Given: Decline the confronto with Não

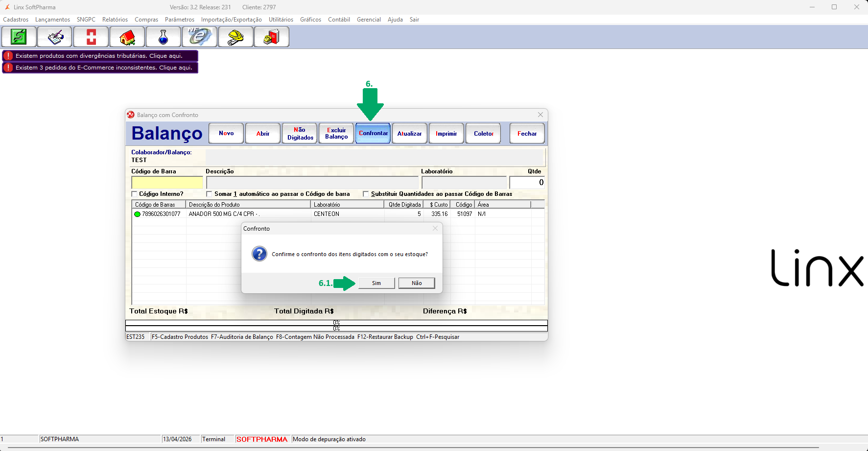Looking at the screenshot, I should point(417,283).
